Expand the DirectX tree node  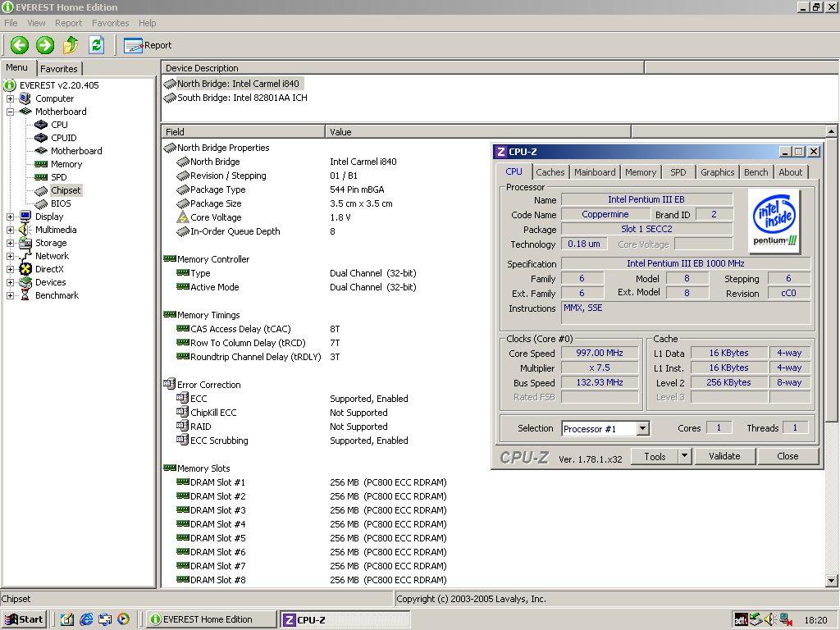(10, 269)
